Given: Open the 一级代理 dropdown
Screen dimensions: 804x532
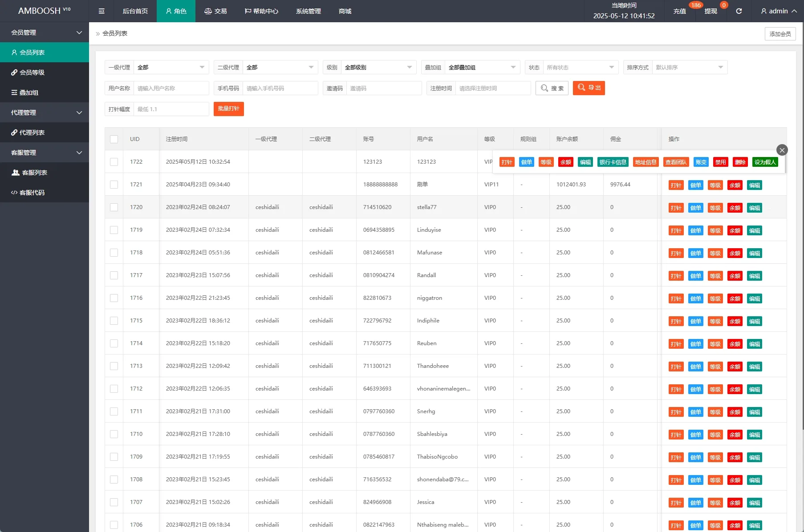Looking at the screenshot, I should [x=171, y=68].
